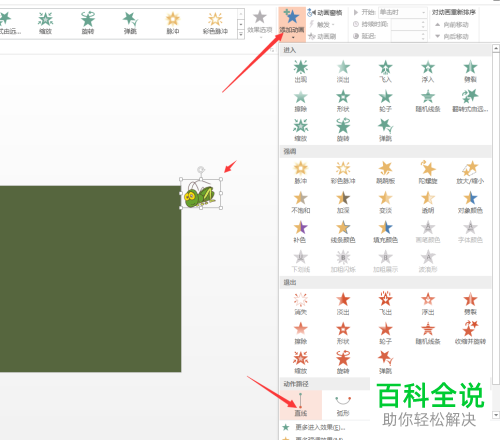Choose Fly In (飞入) entrance effect
Image resolution: width=500 pixels, height=440 pixels.
pyautogui.click(x=385, y=71)
